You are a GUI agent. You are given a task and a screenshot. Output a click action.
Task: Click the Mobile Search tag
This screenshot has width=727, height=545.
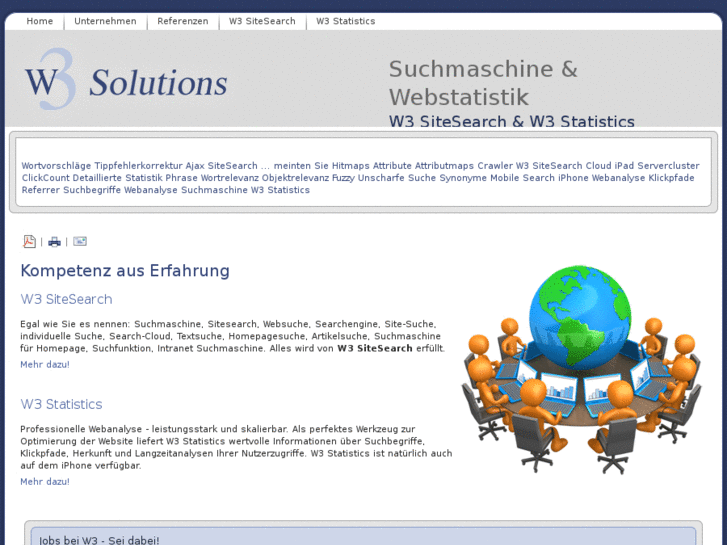pyautogui.click(x=522, y=178)
